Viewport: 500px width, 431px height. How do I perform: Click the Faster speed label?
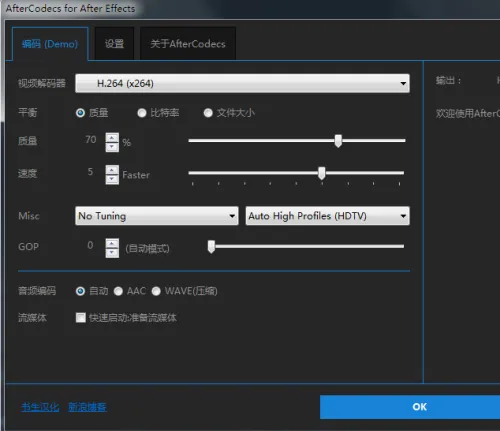(136, 175)
